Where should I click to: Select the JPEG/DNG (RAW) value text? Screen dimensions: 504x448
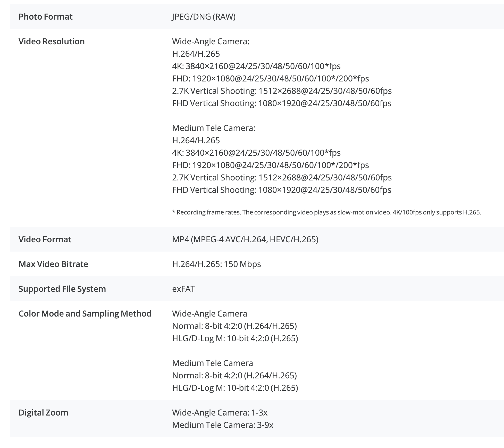(204, 17)
